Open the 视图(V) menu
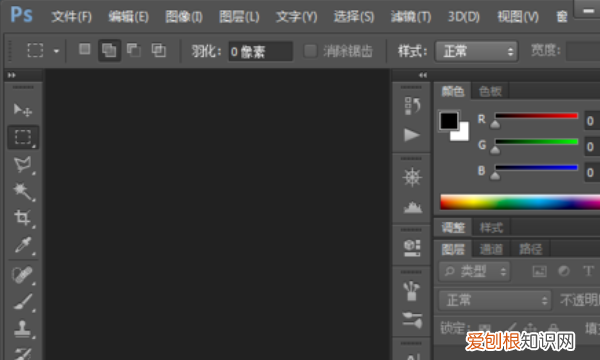Screen dimensions: 600x360 tap(518, 16)
